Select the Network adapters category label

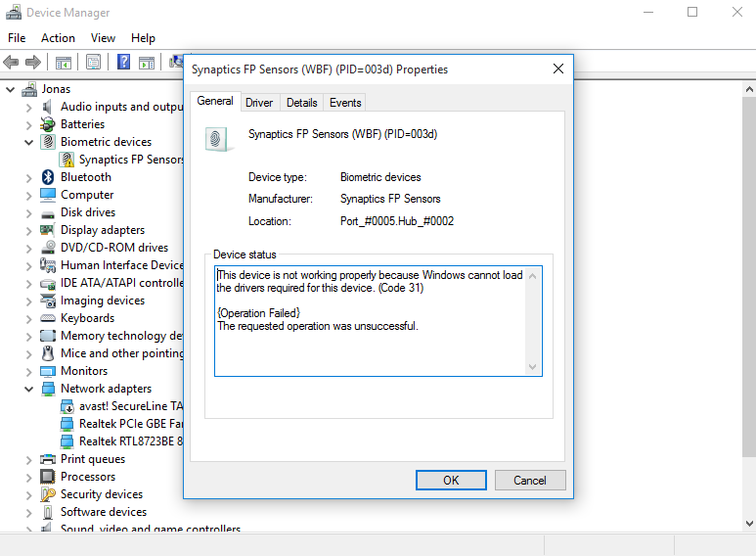tap(106, 389)
